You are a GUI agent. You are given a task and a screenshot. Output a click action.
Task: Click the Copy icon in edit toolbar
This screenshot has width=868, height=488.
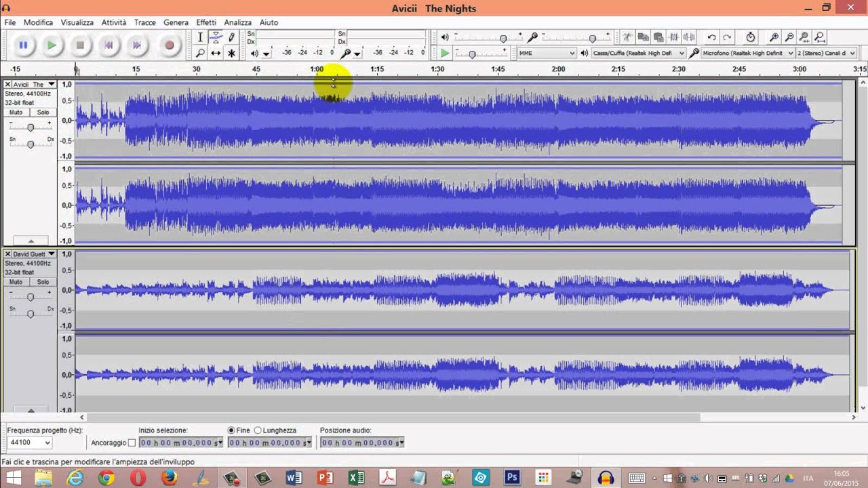coord(643,37)
